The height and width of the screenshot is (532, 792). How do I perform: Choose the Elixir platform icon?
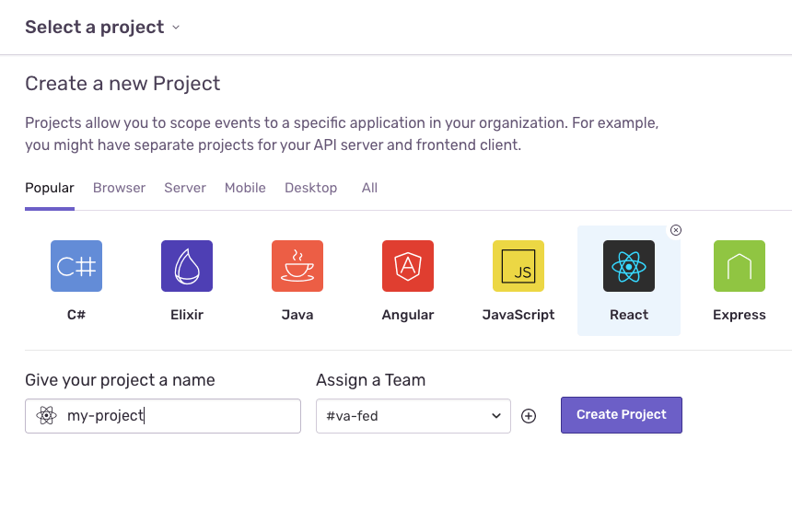pos(187,266)
